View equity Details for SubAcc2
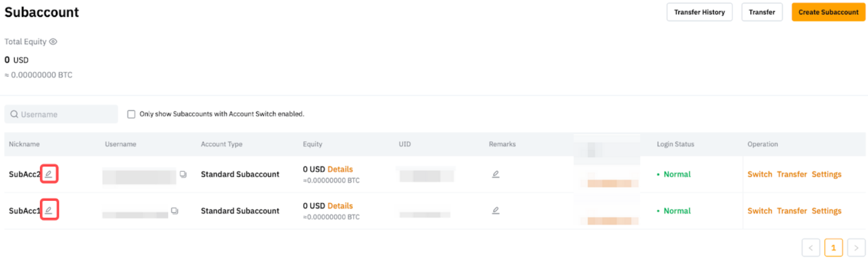 click(340, 169)
